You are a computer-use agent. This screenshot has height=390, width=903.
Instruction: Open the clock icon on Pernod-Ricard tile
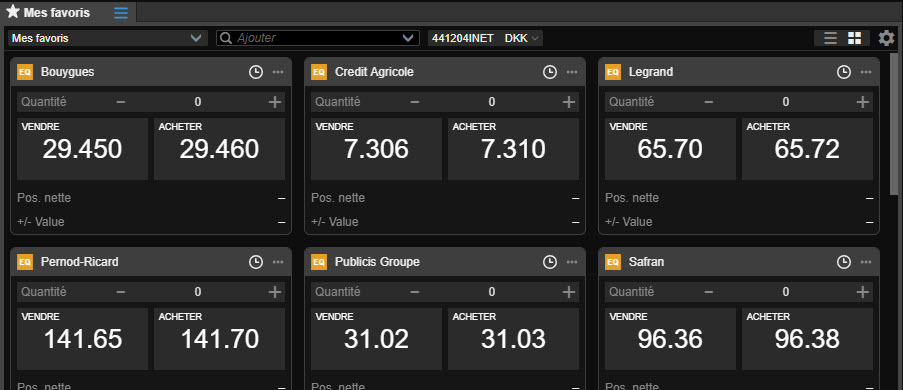click(256, 262)
